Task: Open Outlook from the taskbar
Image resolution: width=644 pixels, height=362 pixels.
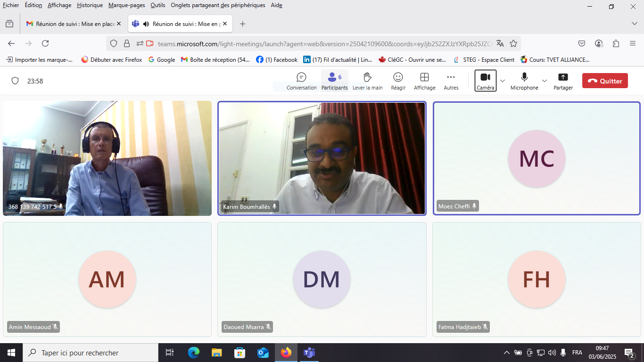Action: coord(263,353)
